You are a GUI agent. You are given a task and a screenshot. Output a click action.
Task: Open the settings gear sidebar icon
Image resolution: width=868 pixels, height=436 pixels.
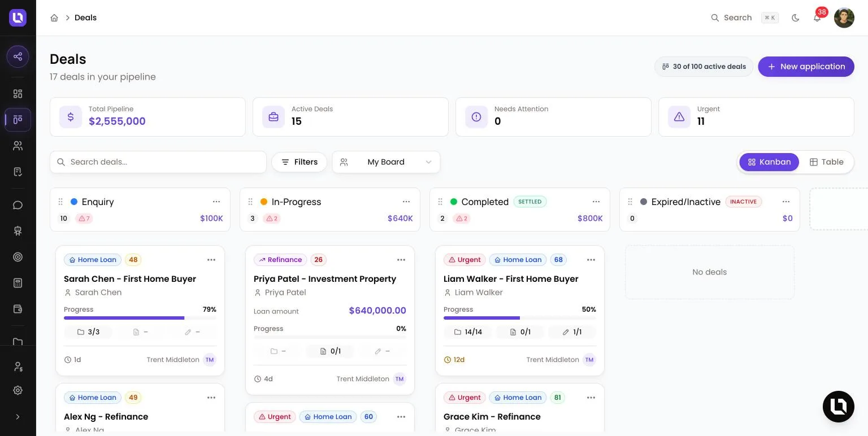coord(18,390)
